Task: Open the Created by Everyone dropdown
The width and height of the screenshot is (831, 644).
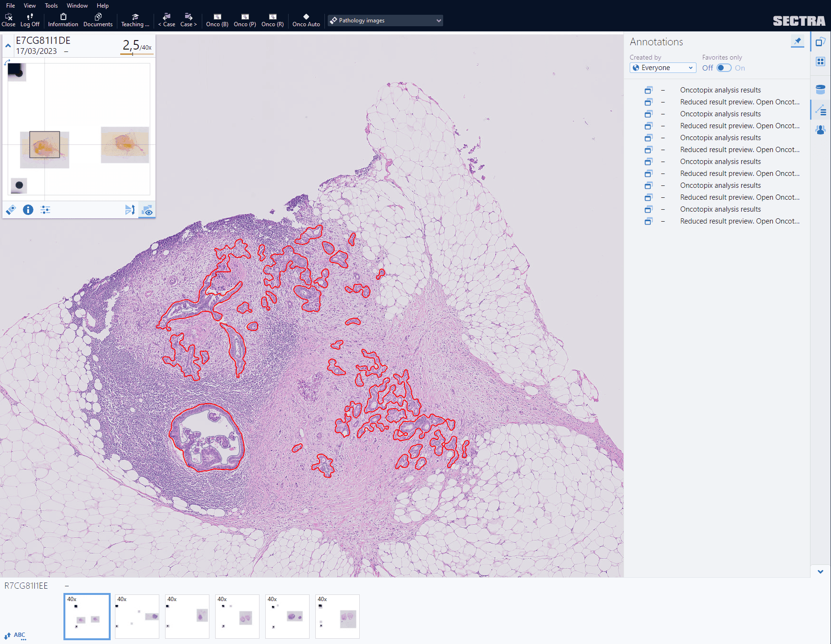Action: pos(663,68)
